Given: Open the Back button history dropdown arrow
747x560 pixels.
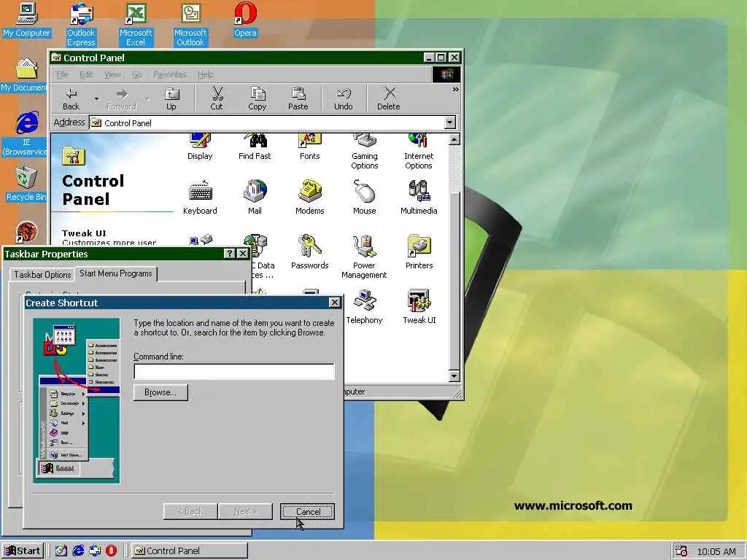Looking at the screenshot, I should pyautogui.click(x=96, y=99).
